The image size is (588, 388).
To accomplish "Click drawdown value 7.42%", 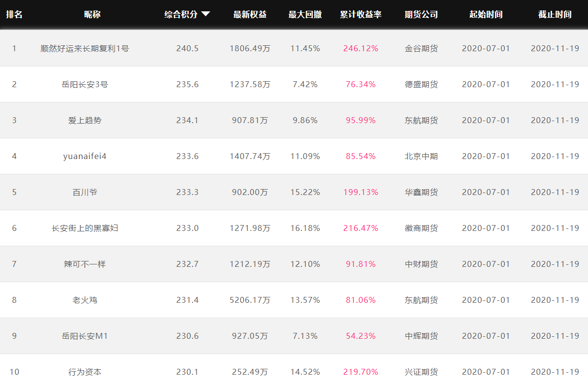I will pos(305,84).
